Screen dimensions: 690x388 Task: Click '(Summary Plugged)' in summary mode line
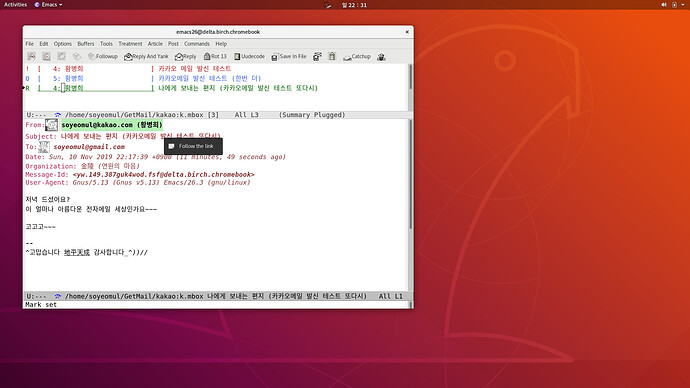pyautogui.click(x=312, y=115)
